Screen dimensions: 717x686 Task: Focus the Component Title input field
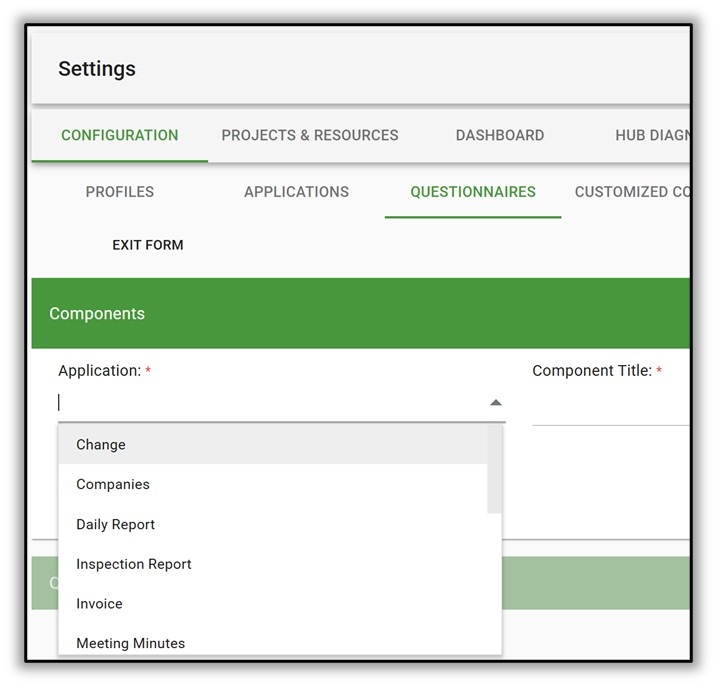(x=610, y=407)
